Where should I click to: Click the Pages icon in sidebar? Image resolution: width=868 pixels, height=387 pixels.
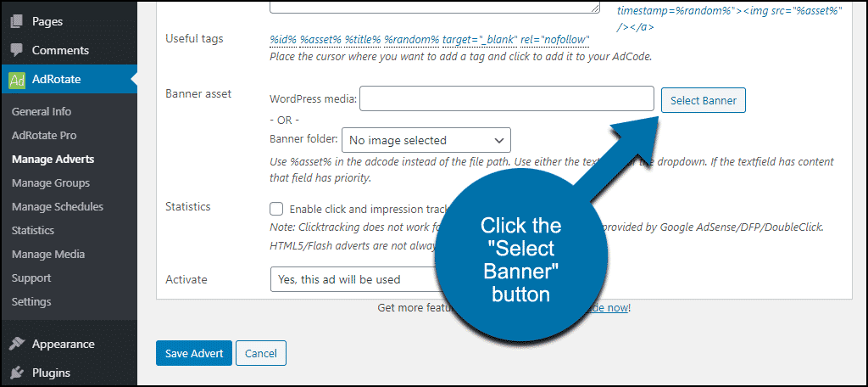point(17,21)
